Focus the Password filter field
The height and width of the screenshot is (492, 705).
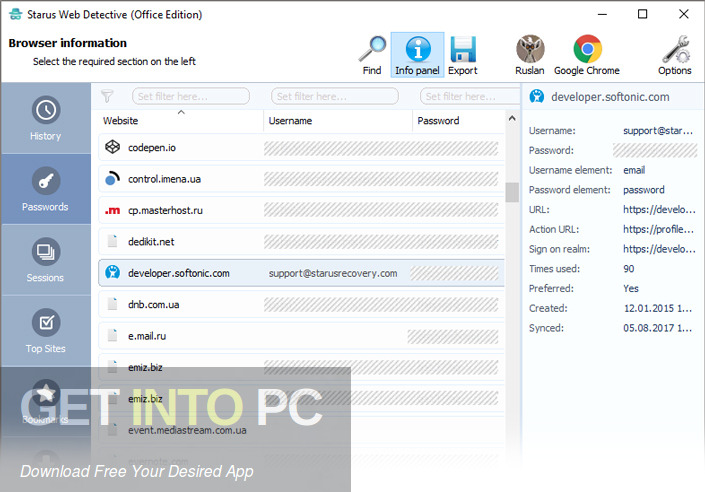[x=470, y=96]
